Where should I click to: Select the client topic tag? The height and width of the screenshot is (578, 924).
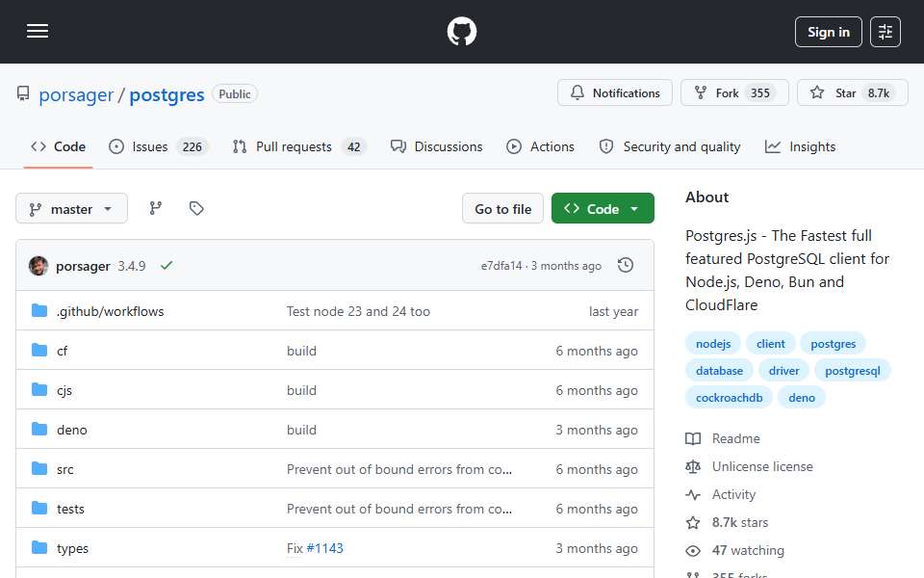[x=770, y=344]
